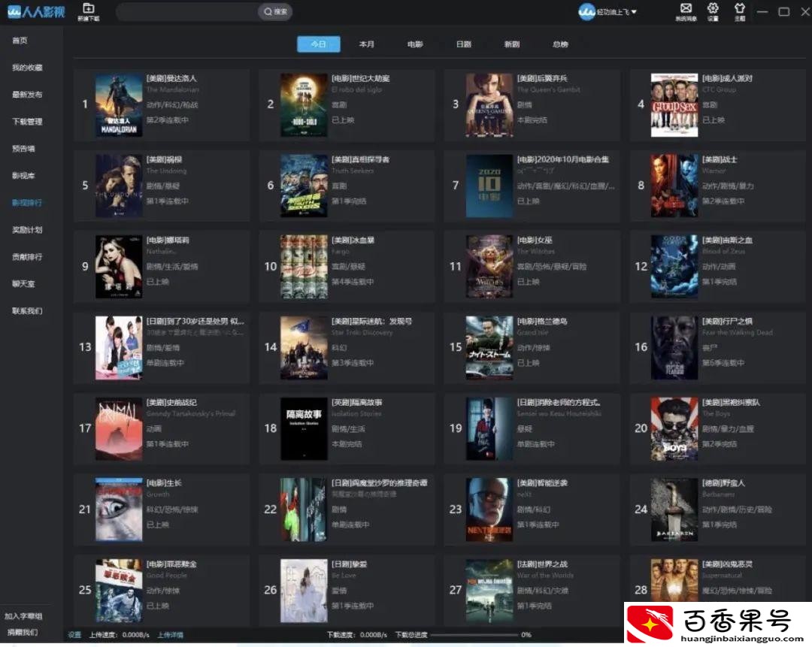Open The Queen's Gambit poster thumbnail

coord(489,105)
